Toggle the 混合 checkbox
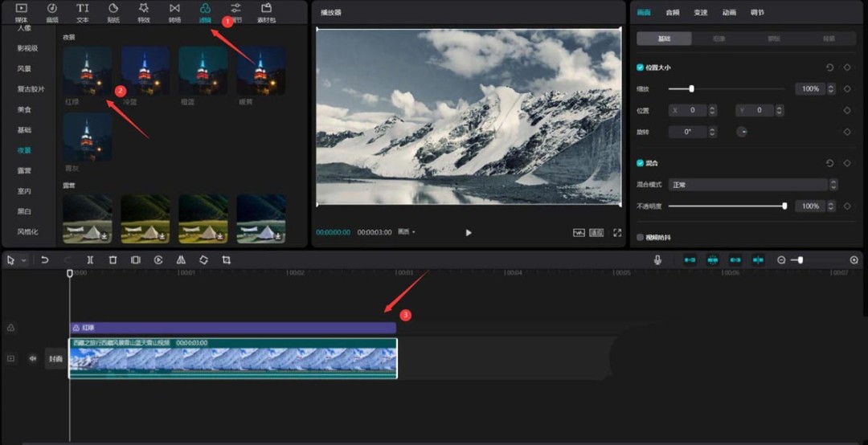This screenshot has width=868, height=445. pyautogui.click(x=641, y=163)
